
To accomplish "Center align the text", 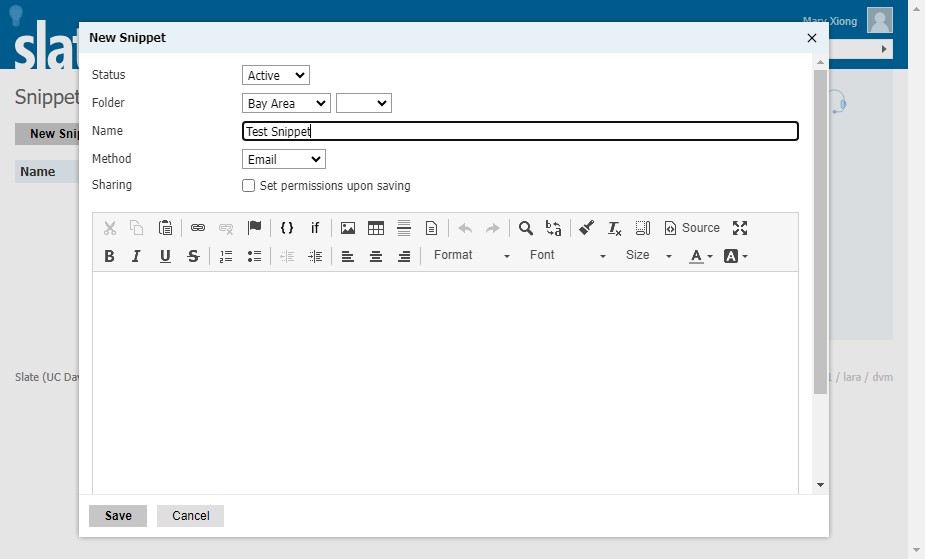I will click(x=376, y=256).
